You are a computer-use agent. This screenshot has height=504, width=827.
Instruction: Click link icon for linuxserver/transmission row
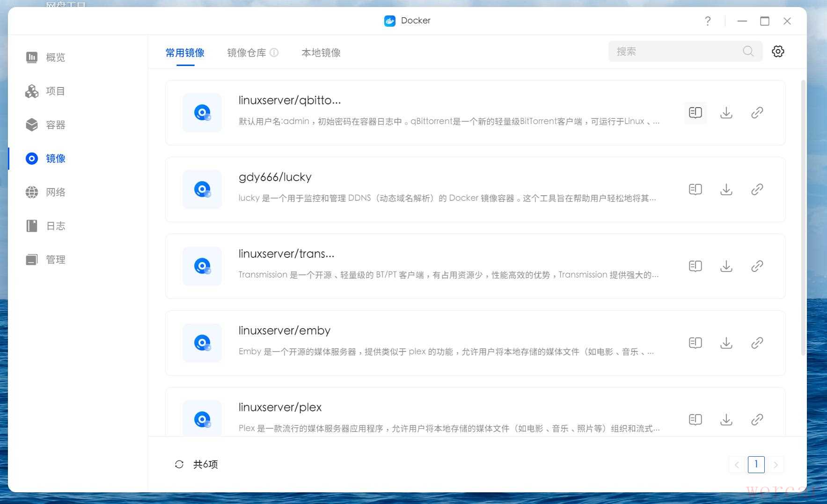[757, 266]
